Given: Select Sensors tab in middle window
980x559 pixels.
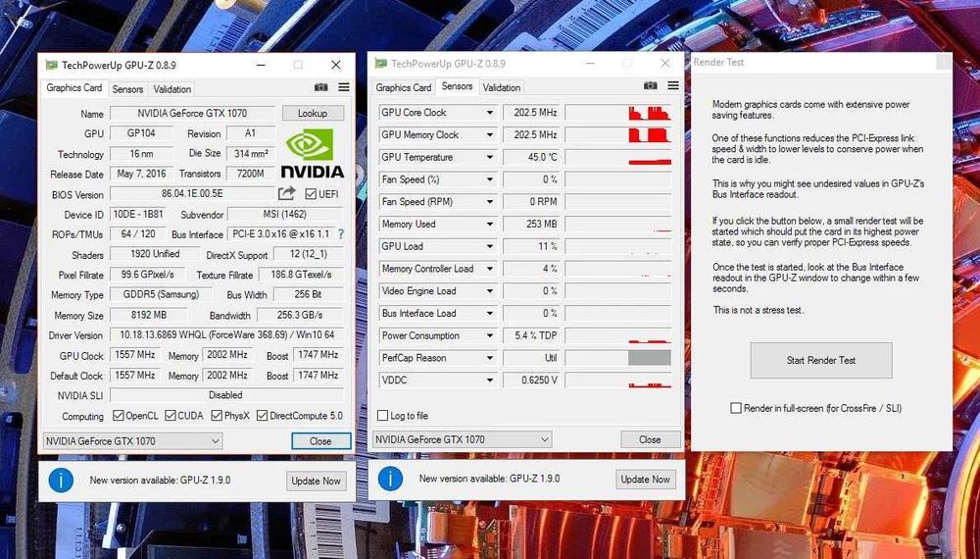Looking at the screenshot, I should coord(457,86).
